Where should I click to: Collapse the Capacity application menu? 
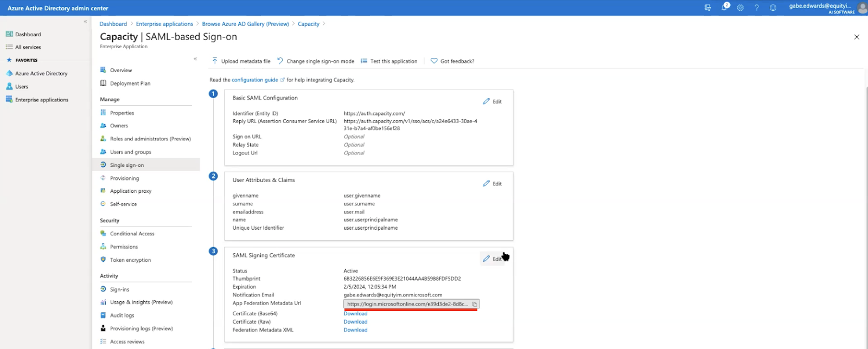click(195, 59)
